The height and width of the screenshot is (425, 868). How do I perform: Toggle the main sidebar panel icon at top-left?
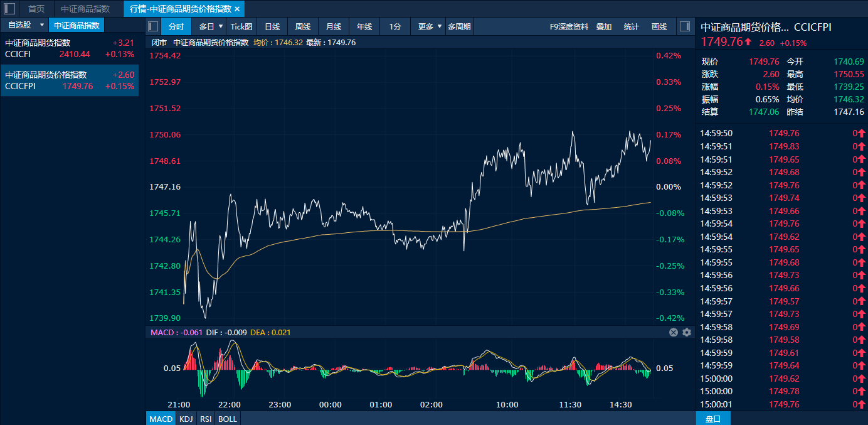[9, 9]
